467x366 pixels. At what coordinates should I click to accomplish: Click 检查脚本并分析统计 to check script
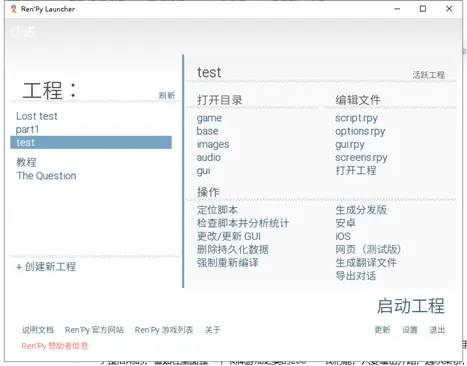(x=243, y=223)
